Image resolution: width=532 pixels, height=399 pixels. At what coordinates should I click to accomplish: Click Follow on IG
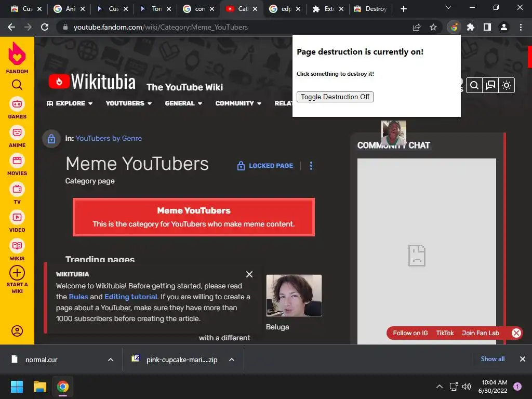click(x=410, y=333)
